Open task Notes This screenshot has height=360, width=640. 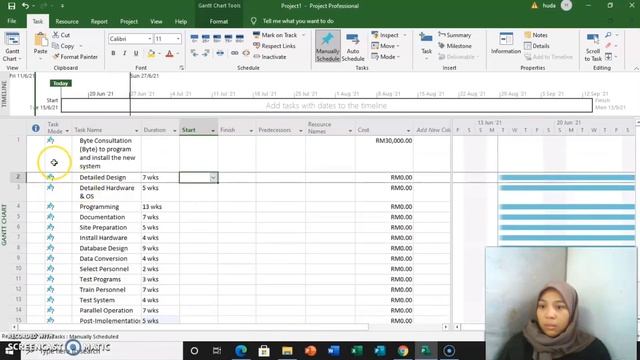click(x=536, y=35)
